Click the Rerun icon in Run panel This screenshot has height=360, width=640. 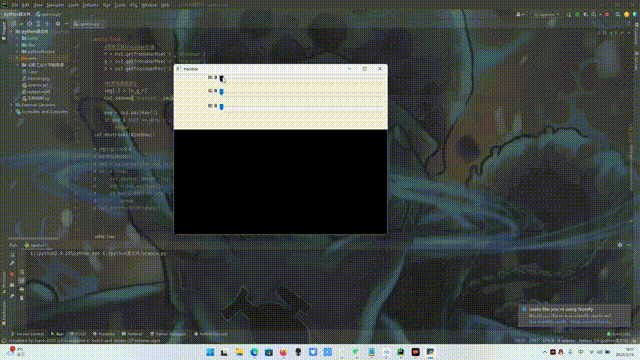[12, 255]
